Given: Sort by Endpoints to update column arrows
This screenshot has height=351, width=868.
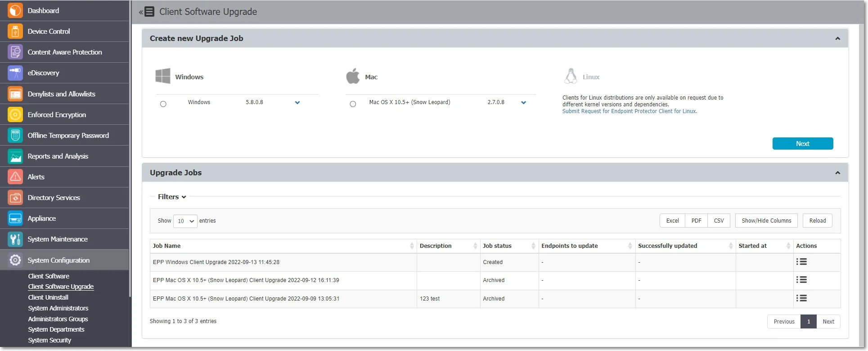Looking at the screenshot, I should [630, 246].
